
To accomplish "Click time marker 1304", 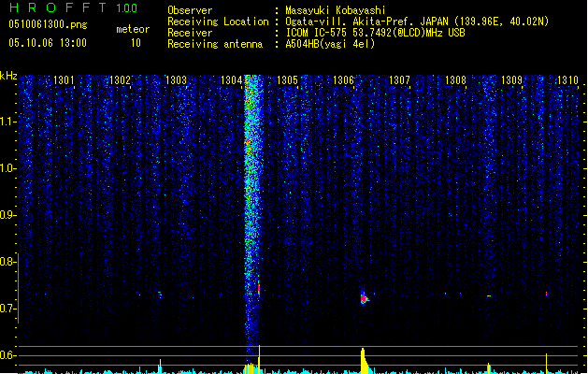I will 232,80.
